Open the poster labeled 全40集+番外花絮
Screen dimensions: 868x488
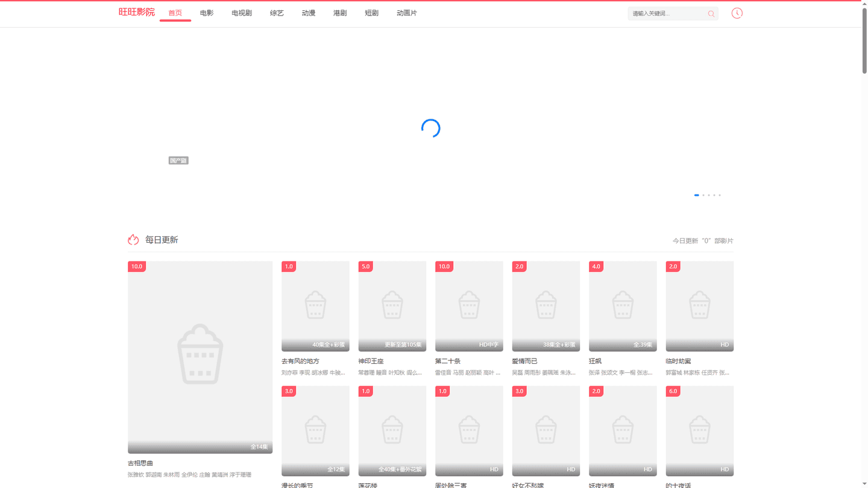click(x=392, y=431)
